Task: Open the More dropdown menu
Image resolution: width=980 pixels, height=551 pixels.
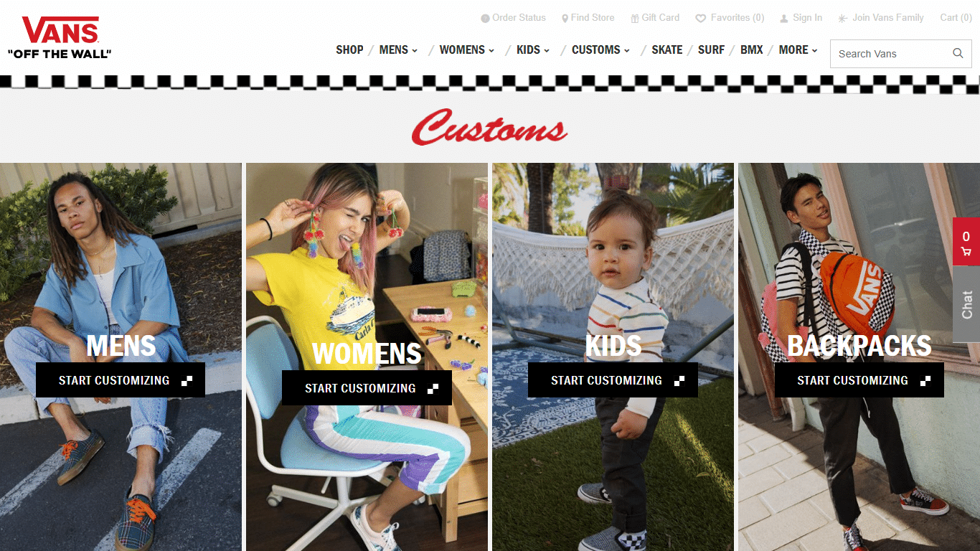Action: point(798,50)
